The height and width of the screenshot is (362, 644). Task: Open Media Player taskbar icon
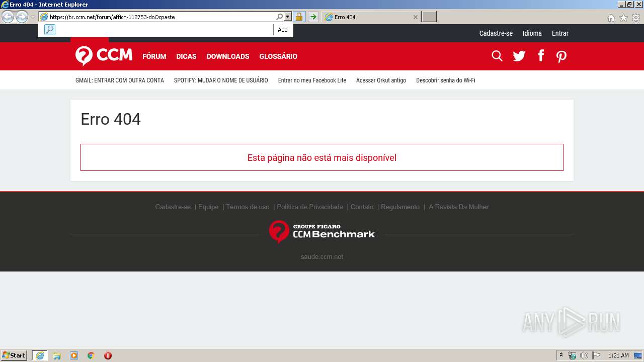pos(74,355)
